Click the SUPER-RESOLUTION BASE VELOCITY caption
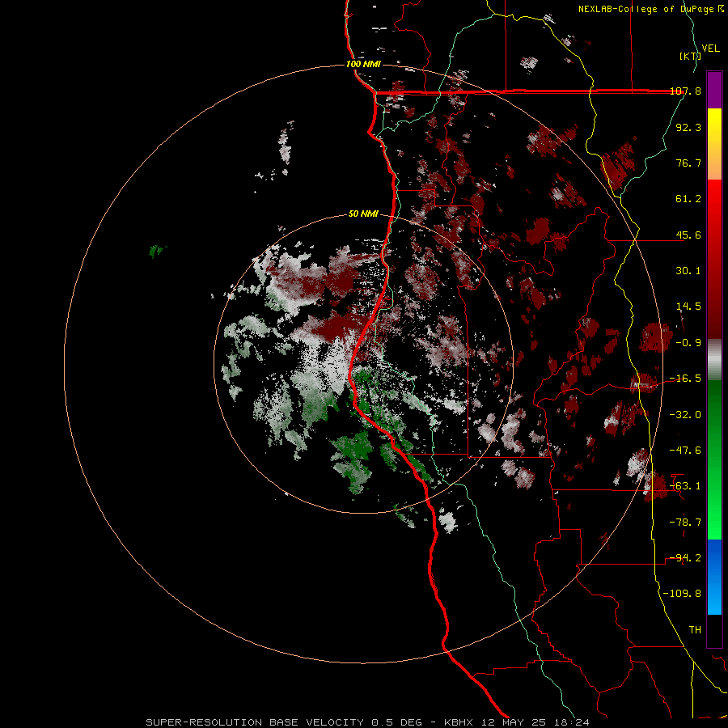Screen dimensions: 728x728 click(x=367, y=722)
